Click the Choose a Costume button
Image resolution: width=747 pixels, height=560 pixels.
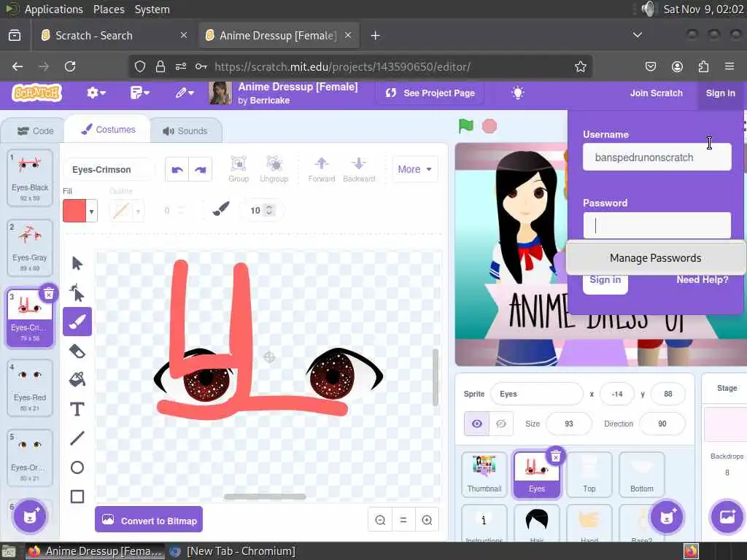click(29, 517)
